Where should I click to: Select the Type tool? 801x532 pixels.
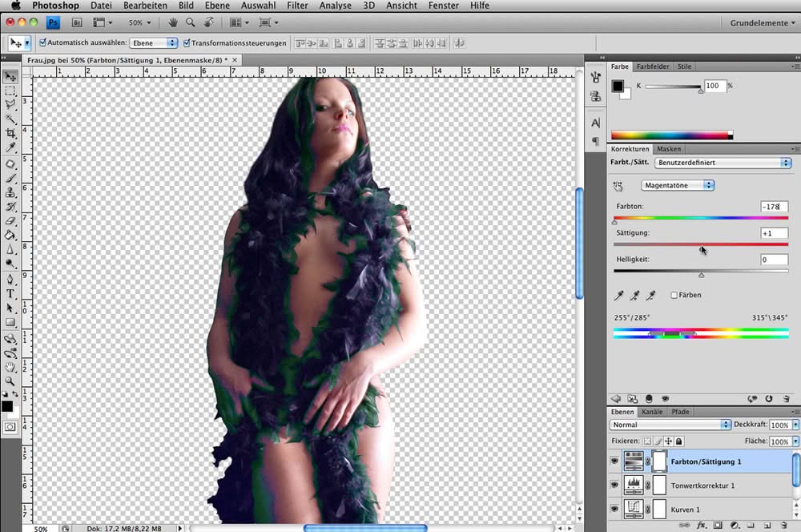[x=10, y=294]
